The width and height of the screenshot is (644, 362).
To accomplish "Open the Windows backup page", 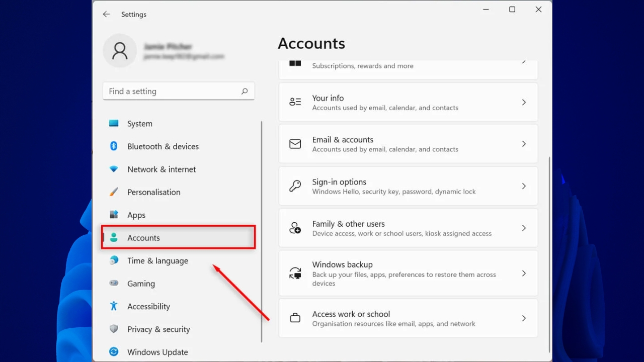I will pos(408,274).
